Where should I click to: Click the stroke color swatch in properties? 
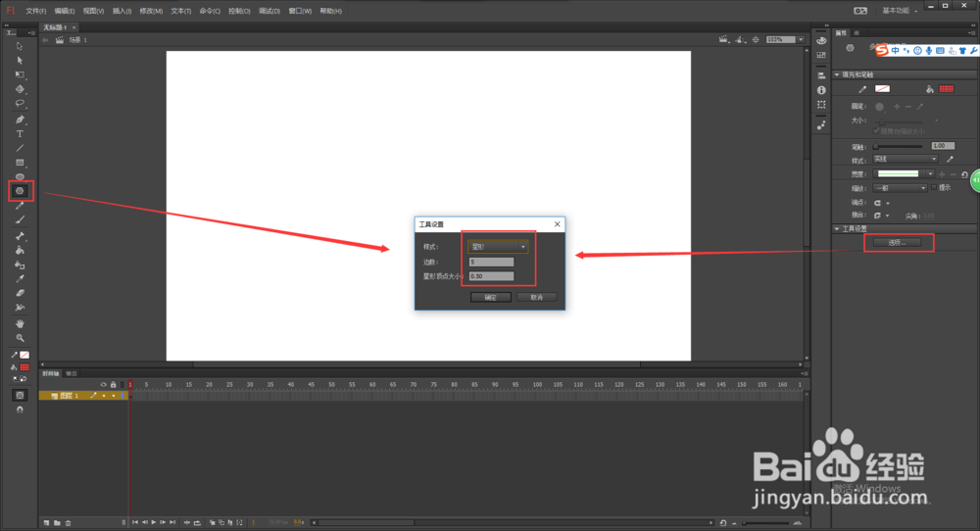click(882, 89)
